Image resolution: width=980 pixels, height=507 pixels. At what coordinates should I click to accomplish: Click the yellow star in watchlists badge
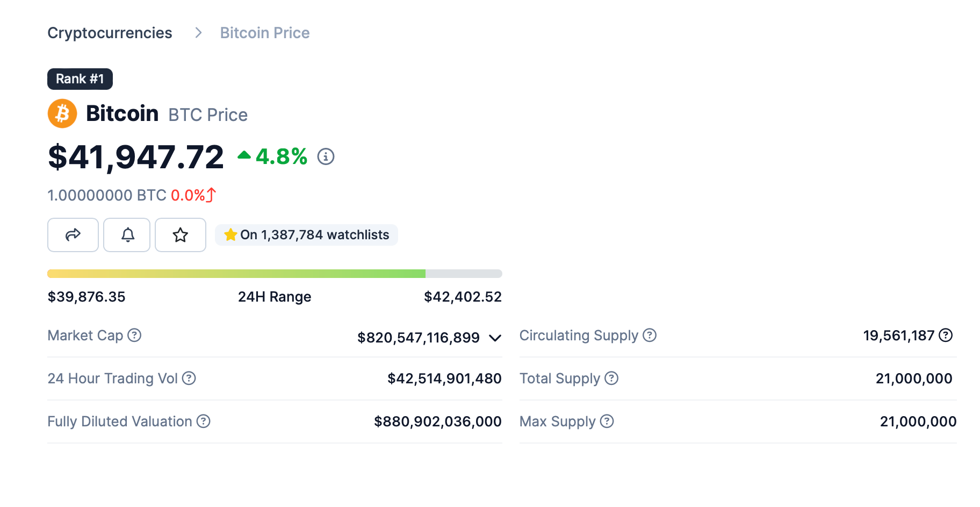point(230,234)
